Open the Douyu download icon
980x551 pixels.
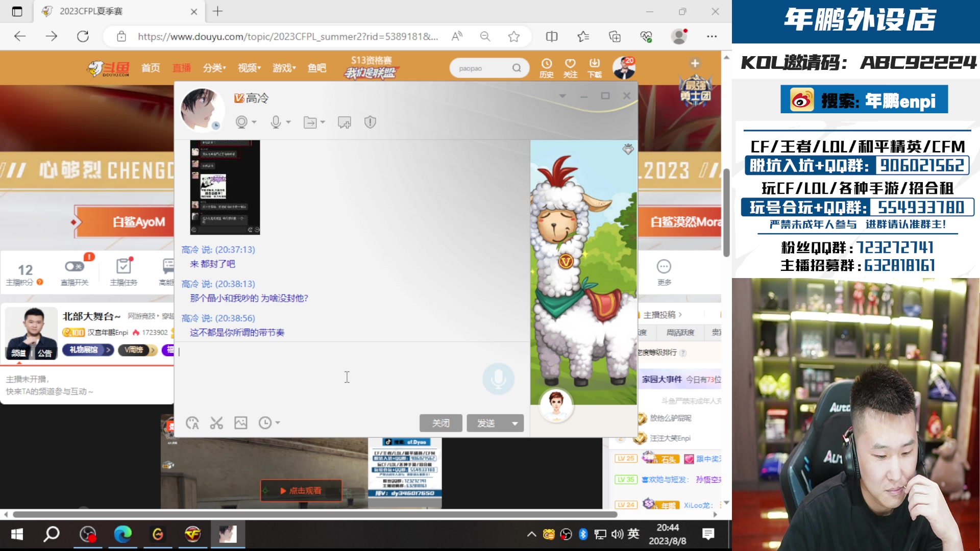coord(595,68)
